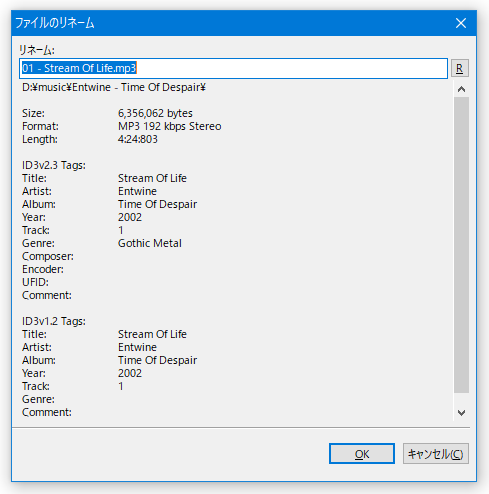Click the scrollbar down arrow

pos(461,413)
